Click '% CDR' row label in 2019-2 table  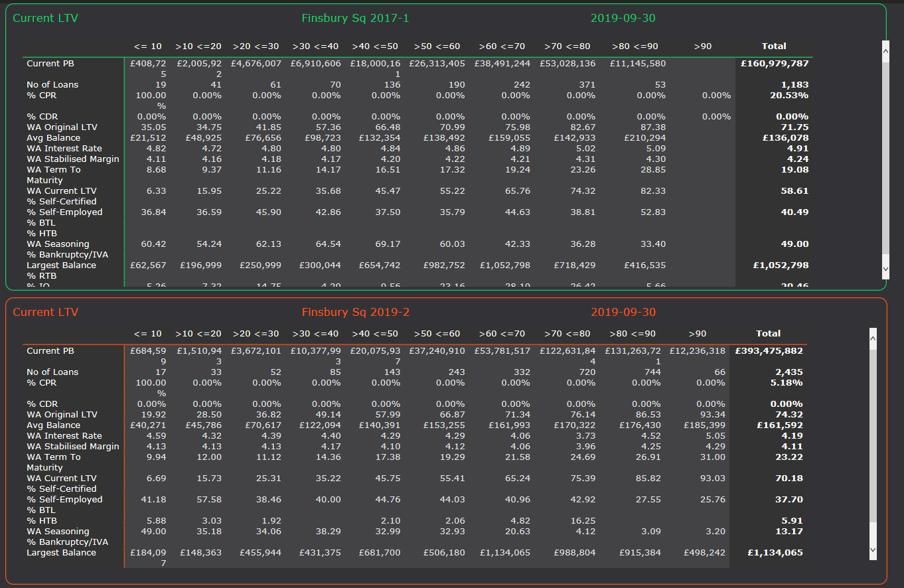coord(41,404)
